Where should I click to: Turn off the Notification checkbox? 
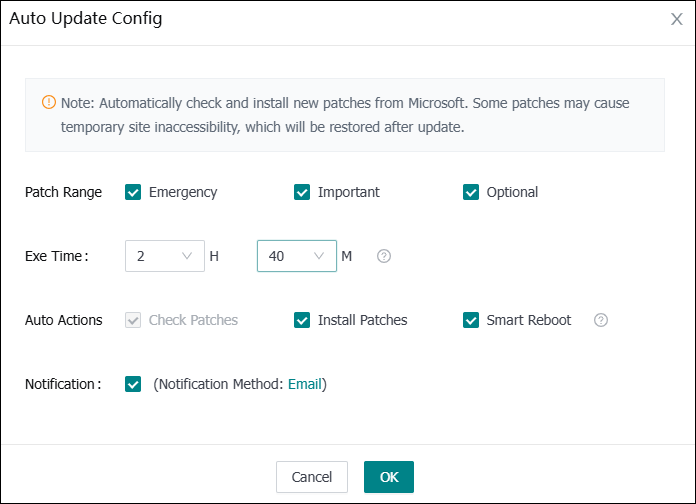point(133,384)
